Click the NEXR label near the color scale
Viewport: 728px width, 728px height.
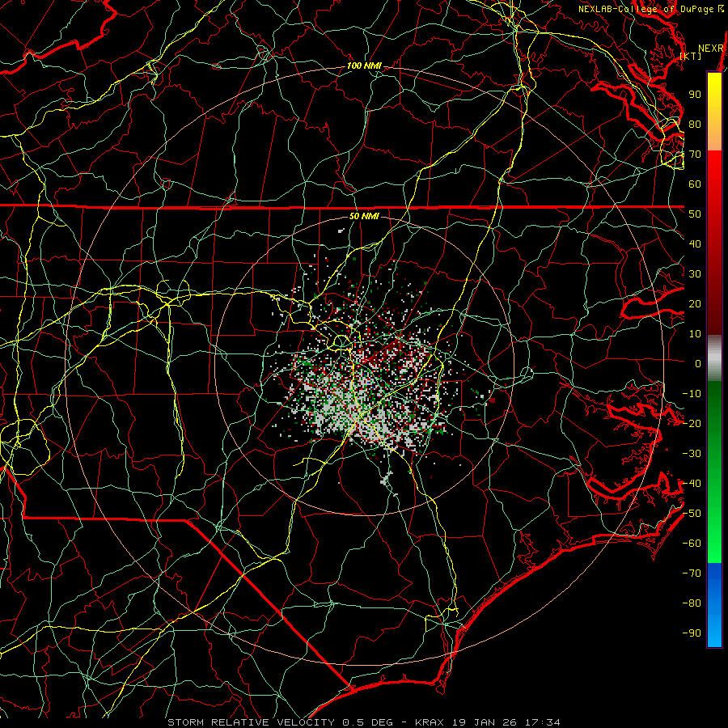pyautogui.click(x=710, y=49)
